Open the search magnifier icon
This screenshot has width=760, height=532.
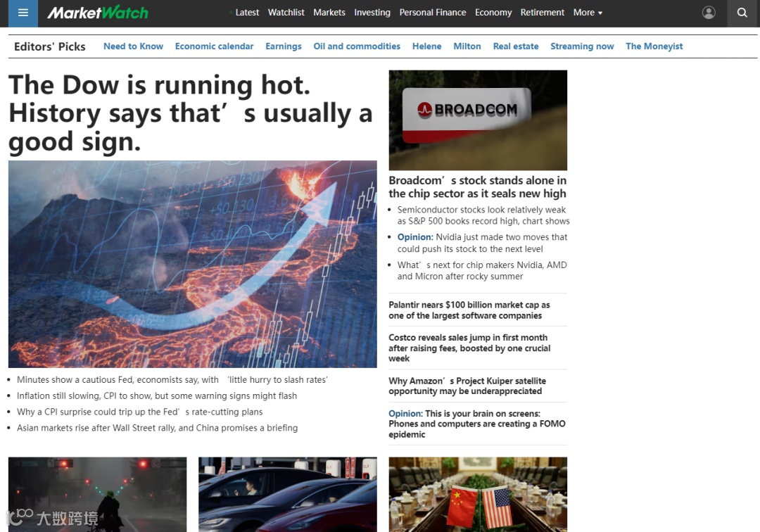pyautogui.click(x=742, y=13)
